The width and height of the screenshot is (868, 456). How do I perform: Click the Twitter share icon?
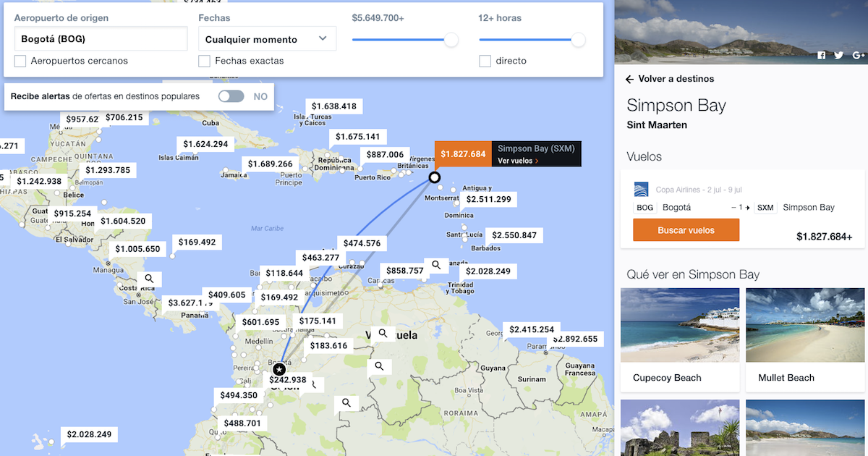click(838, 56)
